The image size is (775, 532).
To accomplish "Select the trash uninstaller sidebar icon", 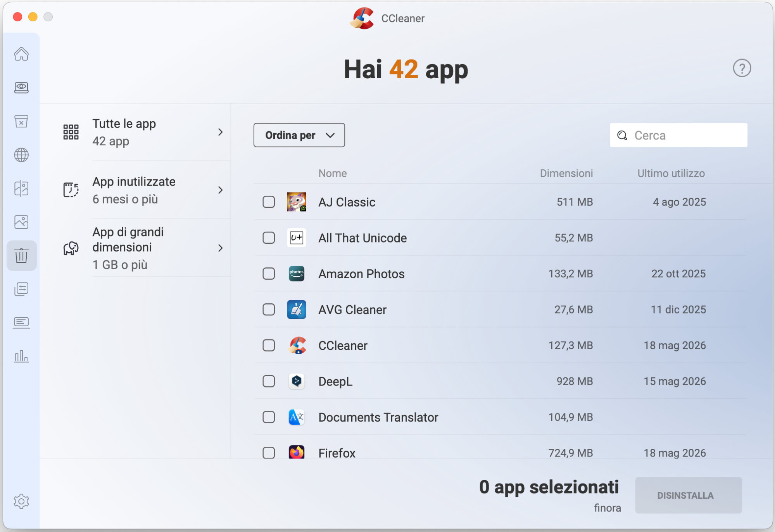I will point(21,256).
